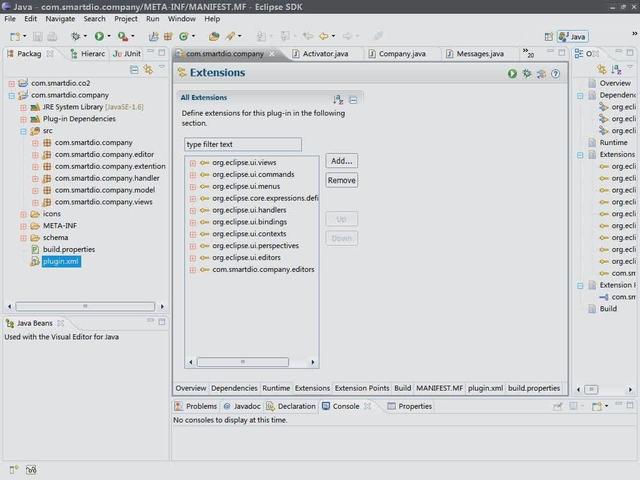
Task: Minimize the Java Beans view
Action: pyautogui.click(x=151, y=322)
